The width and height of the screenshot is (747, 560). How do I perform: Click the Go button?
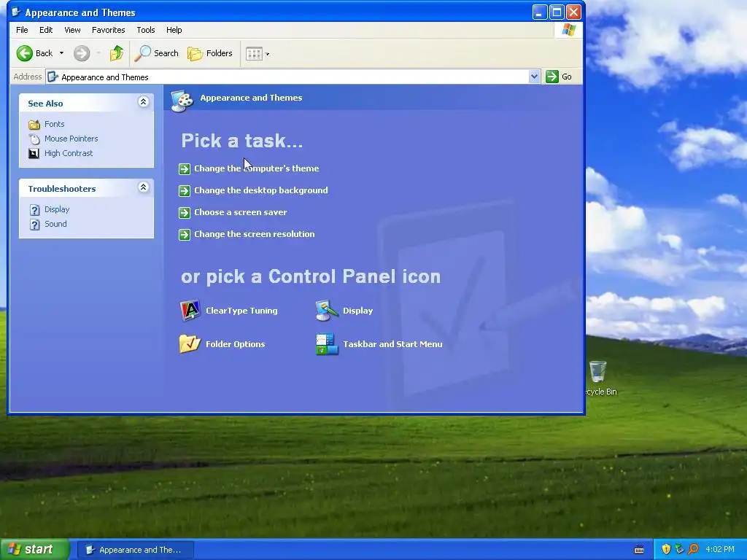pyautogui.click(x=559, y=77)
